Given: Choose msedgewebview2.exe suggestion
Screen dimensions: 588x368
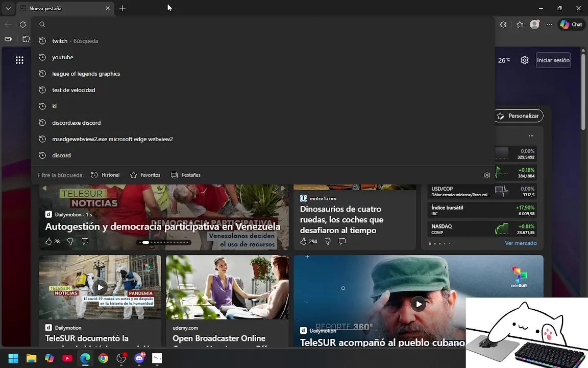Looking at the screenshot, I should 262,139.
